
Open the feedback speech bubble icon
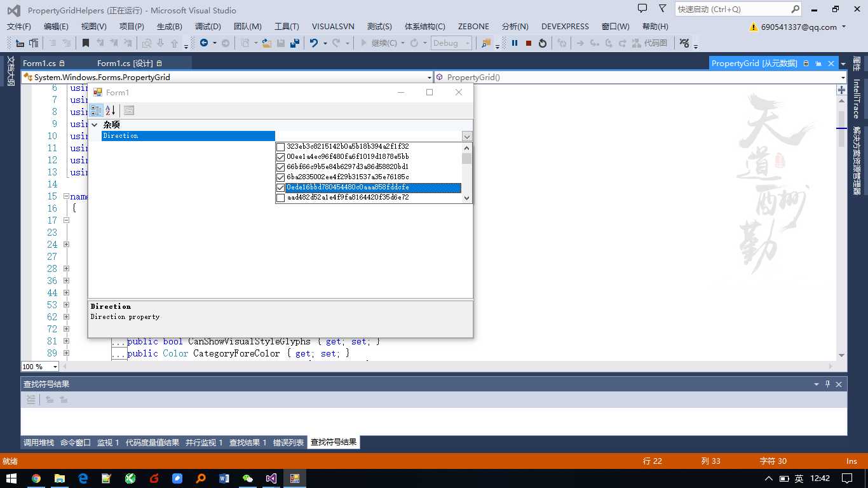pos(642,9)
